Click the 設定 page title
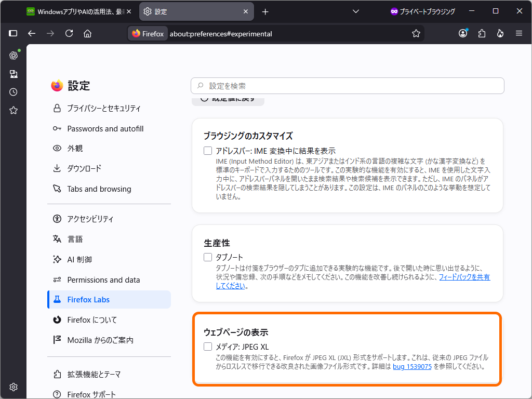532x399 pixels. coord(79,86)
